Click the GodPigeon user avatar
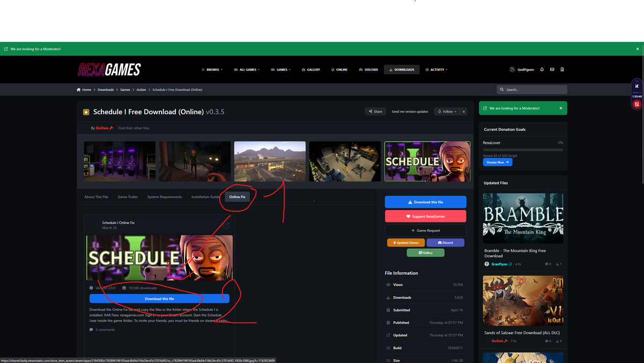This screenshot has width=644, height=363. coord(512,70)
